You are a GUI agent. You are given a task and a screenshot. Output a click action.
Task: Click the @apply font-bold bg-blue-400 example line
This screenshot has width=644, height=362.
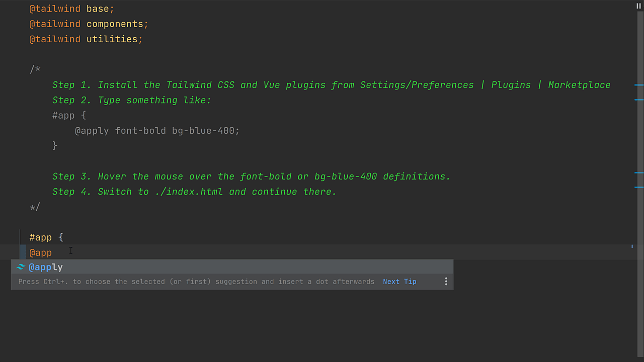pyautogui.click(x=157, y=131)
